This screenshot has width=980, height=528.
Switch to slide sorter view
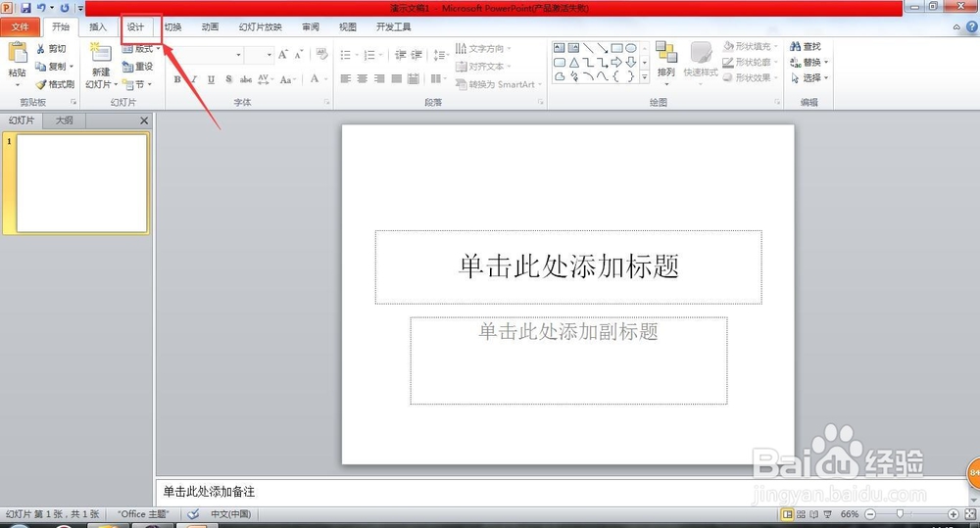(x=801, y=514)
